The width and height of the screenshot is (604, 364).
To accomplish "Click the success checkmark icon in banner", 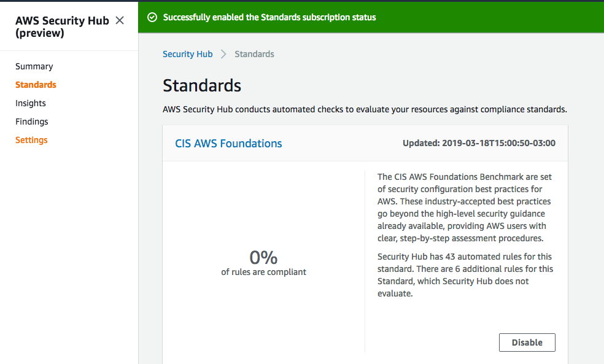I will pyautogui.click(x=152, y=17).
